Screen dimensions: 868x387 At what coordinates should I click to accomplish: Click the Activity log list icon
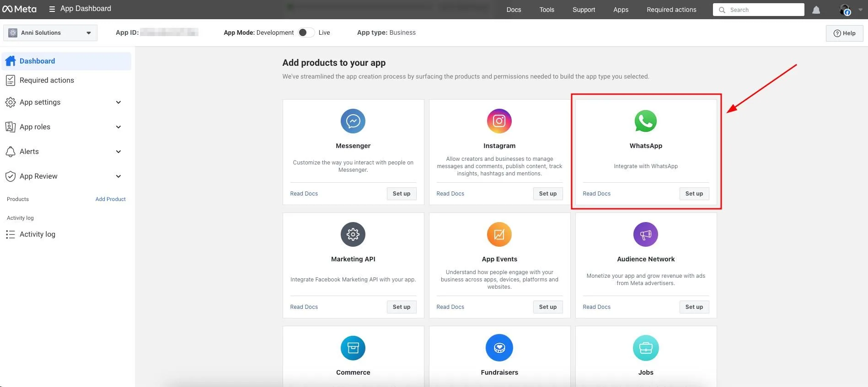pyautogui.click(x=11, y=234)
